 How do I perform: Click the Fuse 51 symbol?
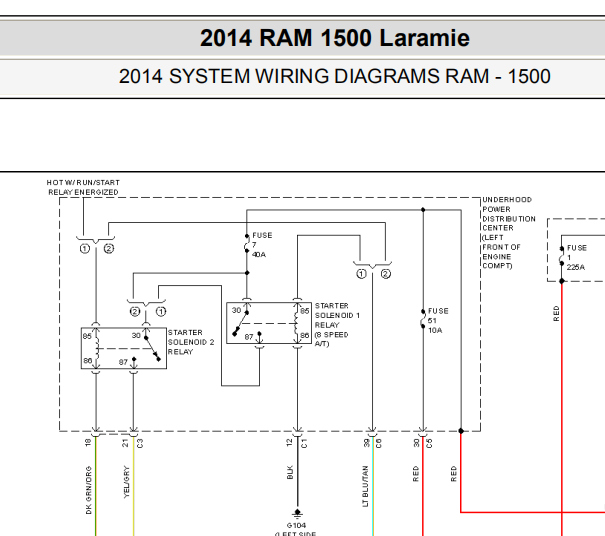(x=423, y=319)
